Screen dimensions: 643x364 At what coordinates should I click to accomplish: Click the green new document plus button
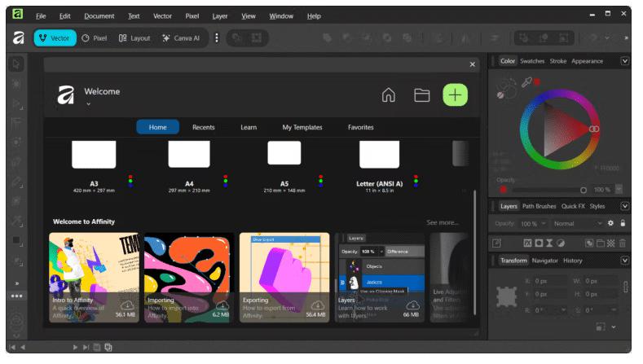[455, 95]
